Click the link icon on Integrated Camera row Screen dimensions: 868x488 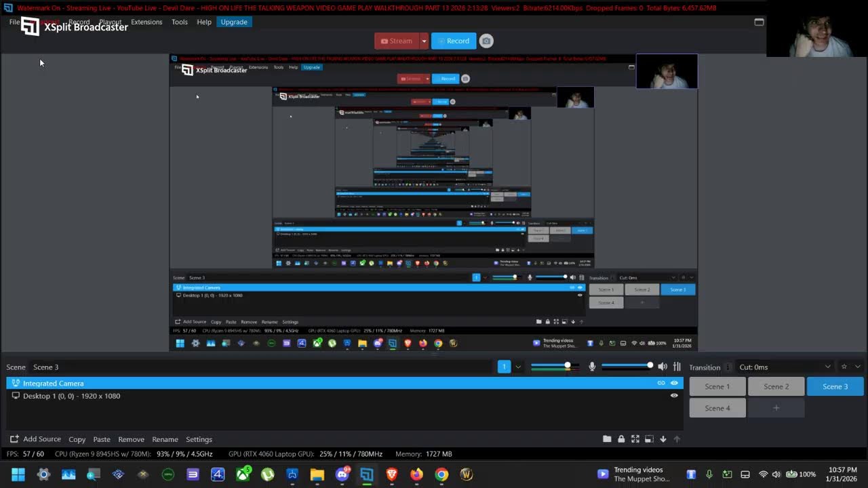pos(661,383)
